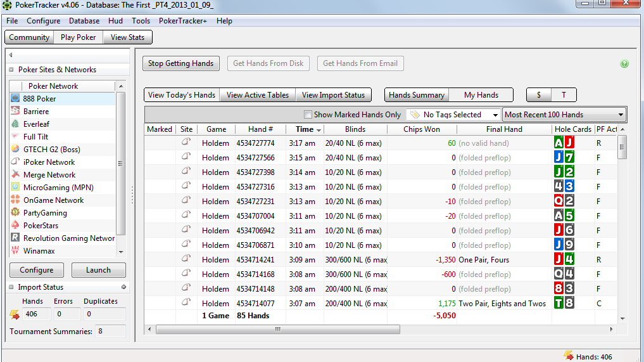The image size is (644, 362).
Task: Click the Hands count field showing 406
Action: click(36, 314)
